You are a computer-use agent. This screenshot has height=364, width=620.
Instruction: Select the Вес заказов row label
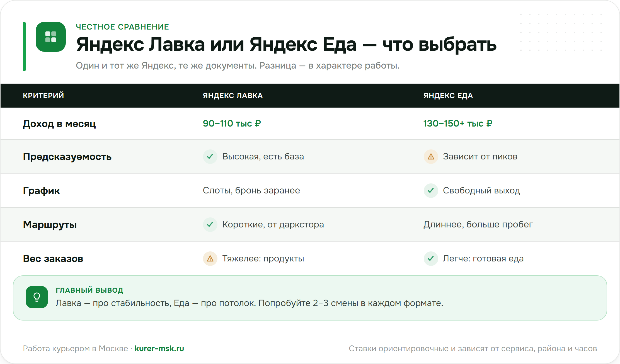pos(53,259)
